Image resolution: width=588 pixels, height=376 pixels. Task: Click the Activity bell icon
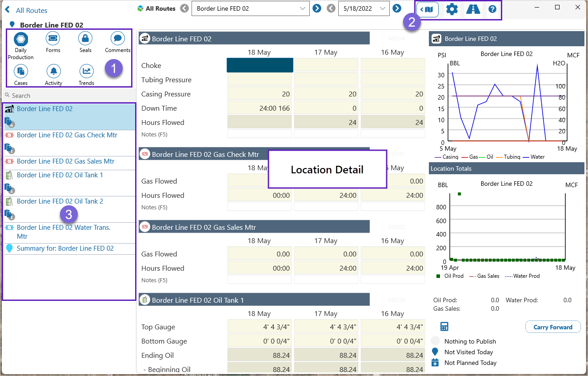(53, 71)
